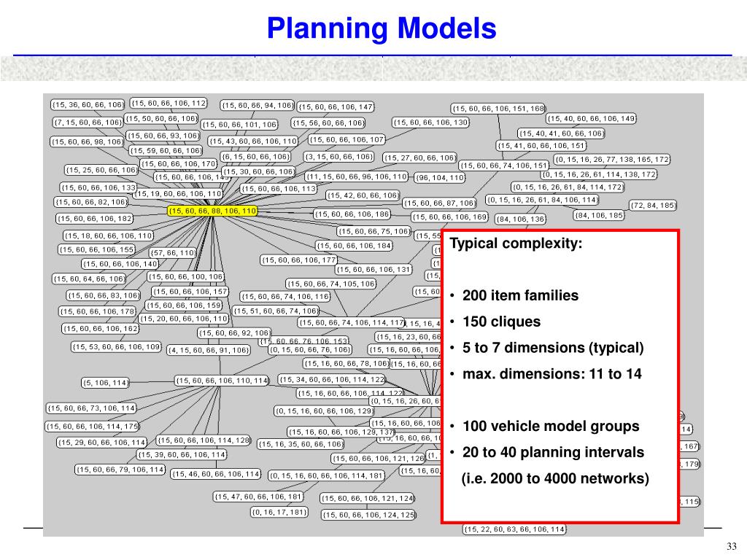This screenshot has width=747, height=560.
Task: Select node (15, 60, 66, 106, 112)
Action: pyautogui.click(x=169, y=103)
